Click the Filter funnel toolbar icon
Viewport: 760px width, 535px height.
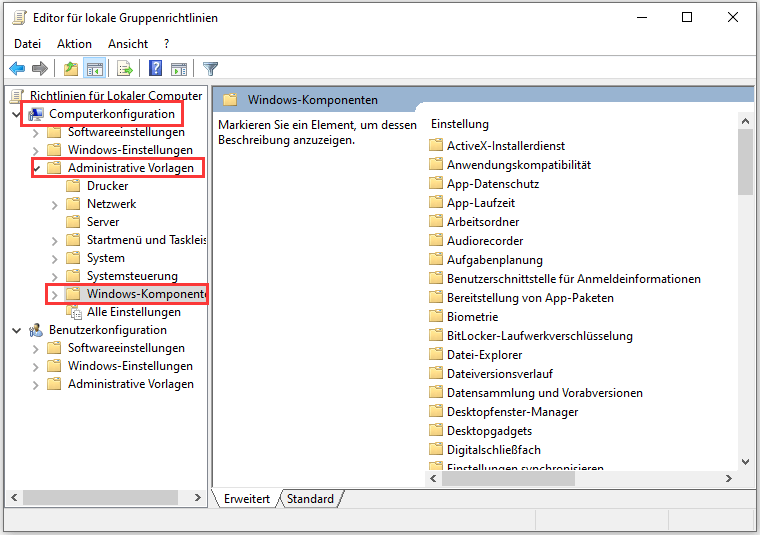click(x=210, y=69)
